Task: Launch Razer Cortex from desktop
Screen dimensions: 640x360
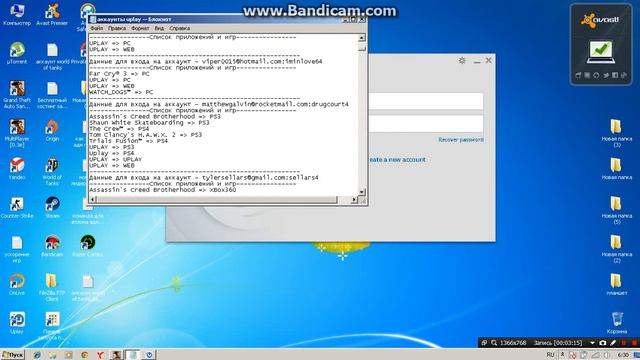Action: (87, 246)
